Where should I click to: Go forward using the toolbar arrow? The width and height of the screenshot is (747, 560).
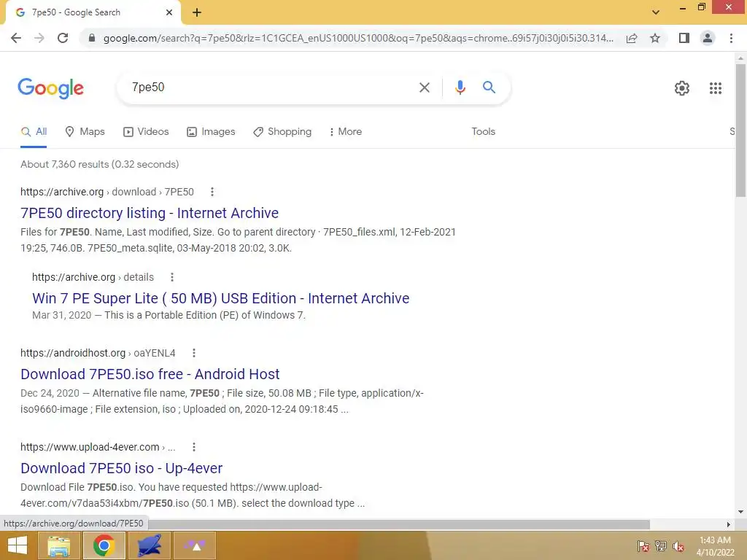pyautogui.click(x=39, y=38)
